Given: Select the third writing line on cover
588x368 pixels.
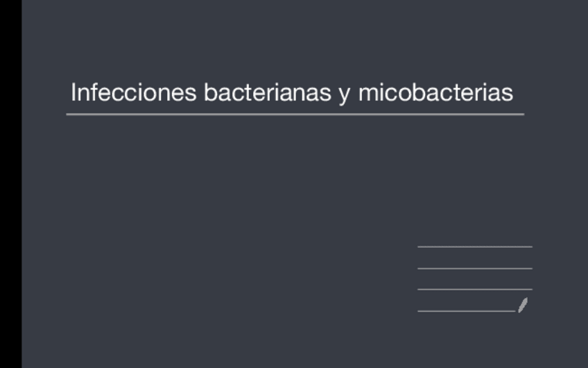Looking at the screenshot, I should click(x=475, y=290).
